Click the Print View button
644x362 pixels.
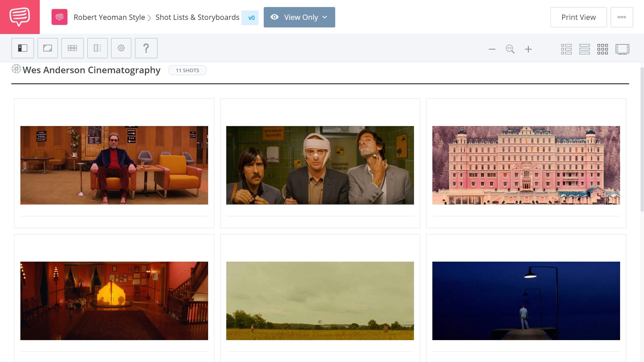[x=579, y=17]
